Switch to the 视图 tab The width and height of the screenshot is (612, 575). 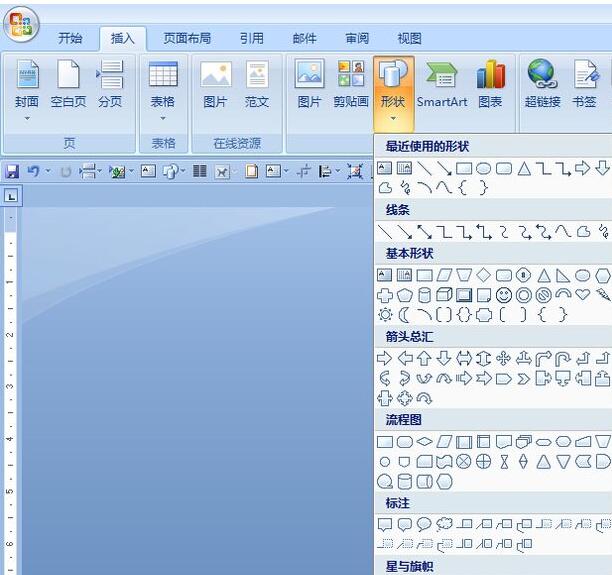pos(409,38)
